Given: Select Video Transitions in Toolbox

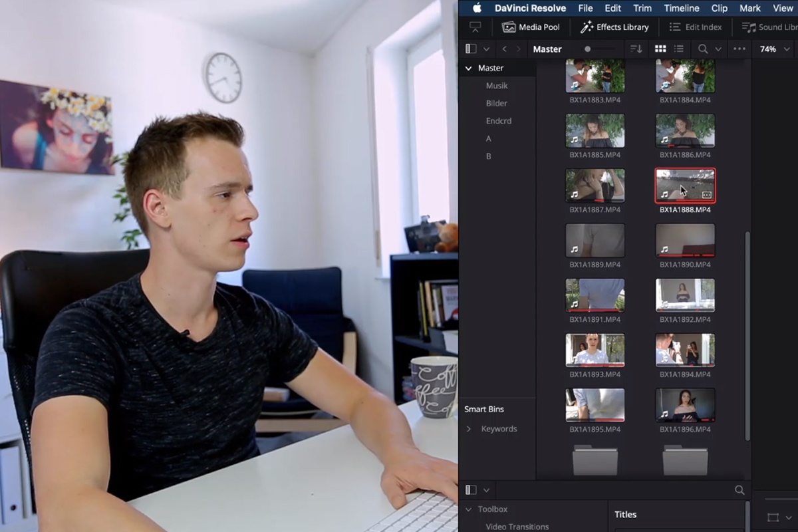Looking at the screenshot, I should pos(517,527).
